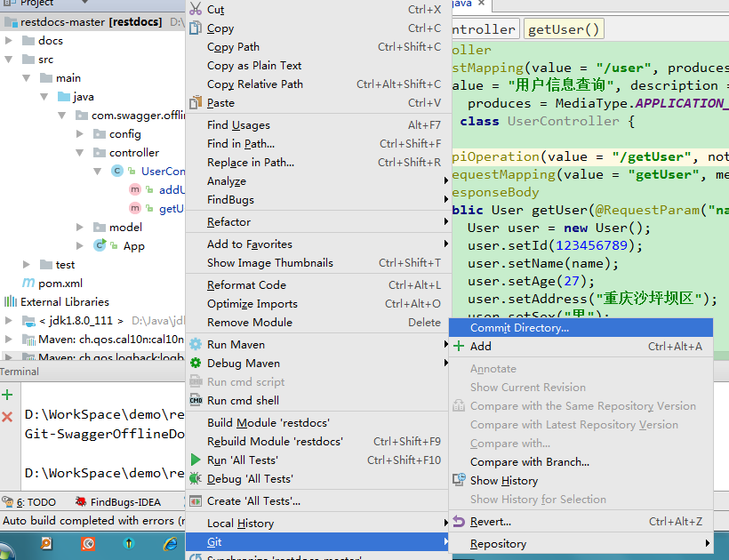Click the Terminal panel title
Viewport: 729px width, 560px height.
tap(19, 372)
